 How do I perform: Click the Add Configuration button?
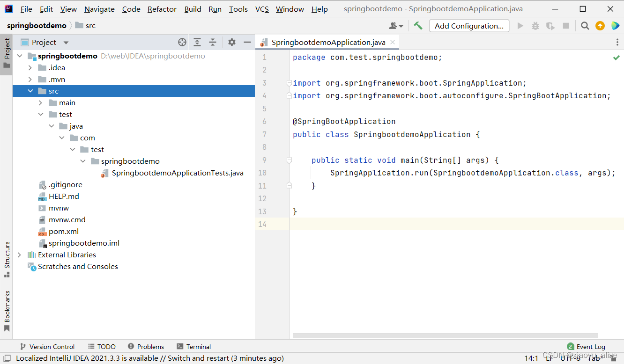click(x=469, y=26)
